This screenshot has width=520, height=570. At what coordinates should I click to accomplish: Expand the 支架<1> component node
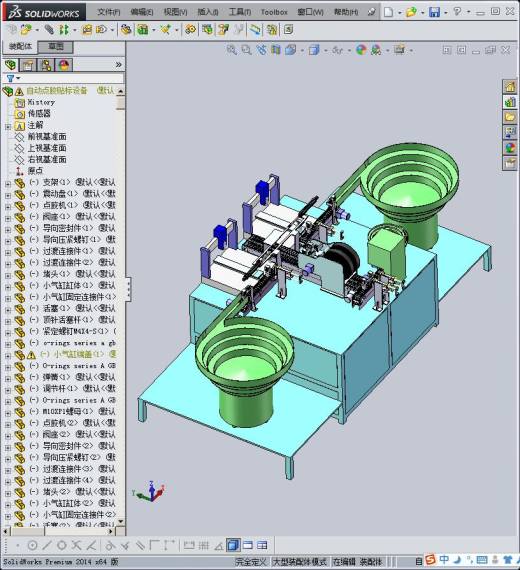point(8,184)
